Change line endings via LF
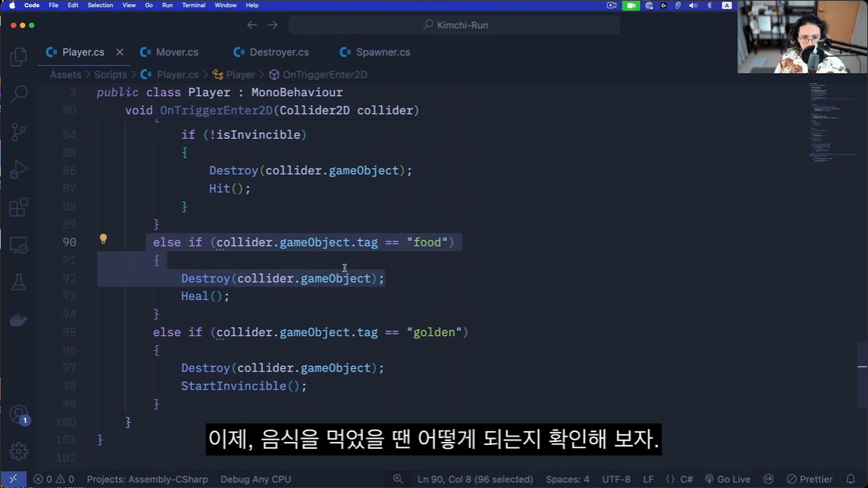868x488 pixels. pyautogui.click(x=649, y=479)
